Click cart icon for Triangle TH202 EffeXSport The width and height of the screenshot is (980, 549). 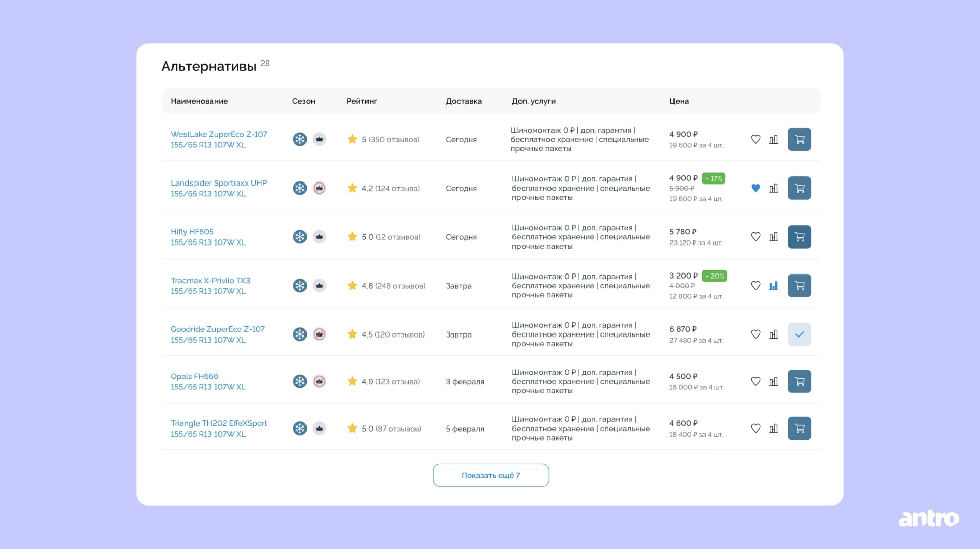[799, 429]
